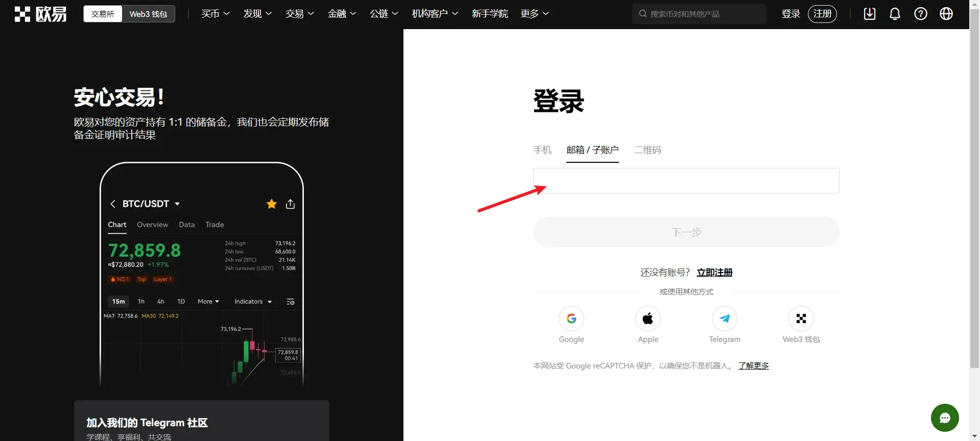
Task: Sign in with the Telegram icon
Action: (725, 318)
